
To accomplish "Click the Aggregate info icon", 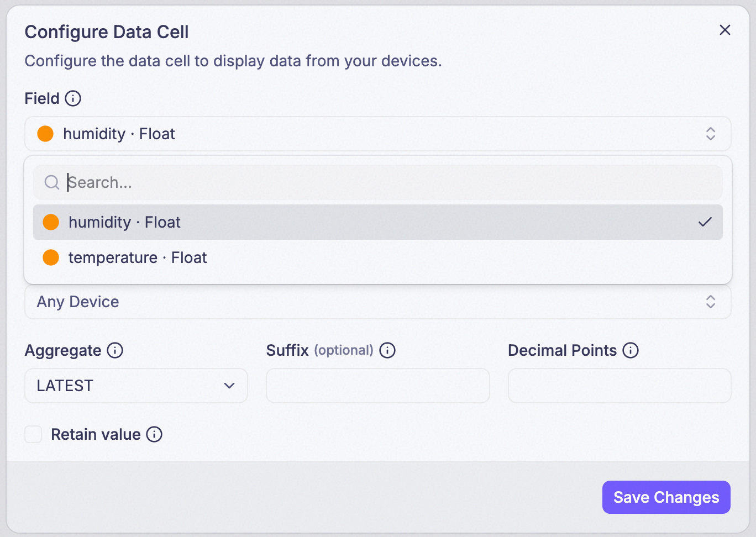I will [x=115, y=350].
